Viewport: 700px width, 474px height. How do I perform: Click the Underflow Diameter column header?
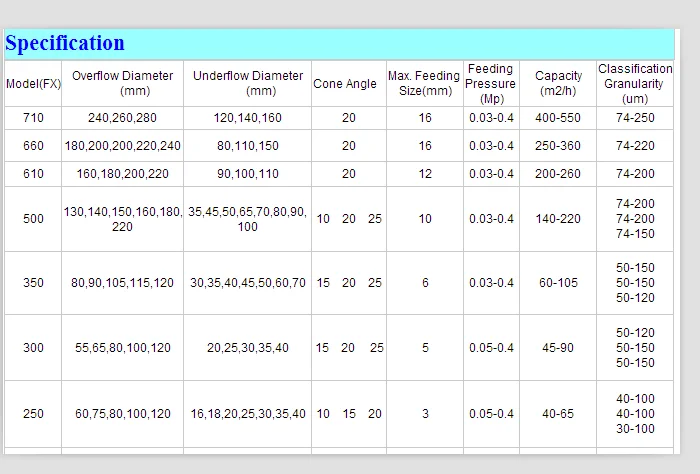pyautogui.click(x=247, y=83)
